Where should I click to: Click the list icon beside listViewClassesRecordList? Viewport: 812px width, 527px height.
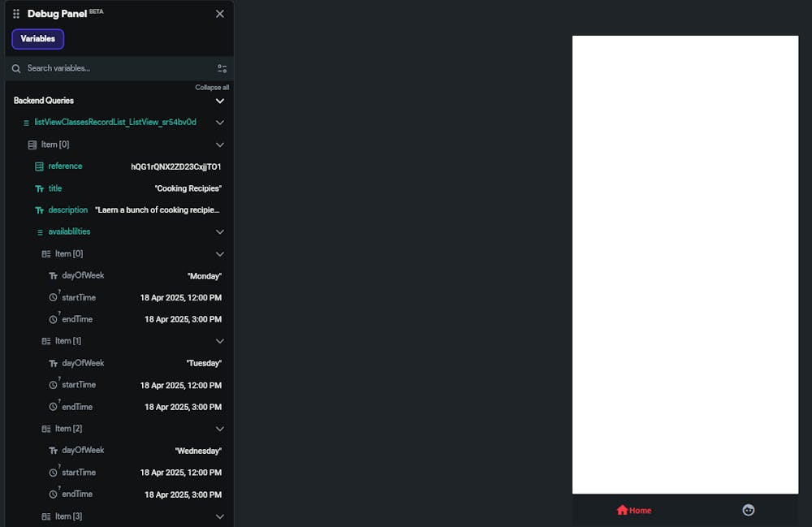tap(26, 123)
